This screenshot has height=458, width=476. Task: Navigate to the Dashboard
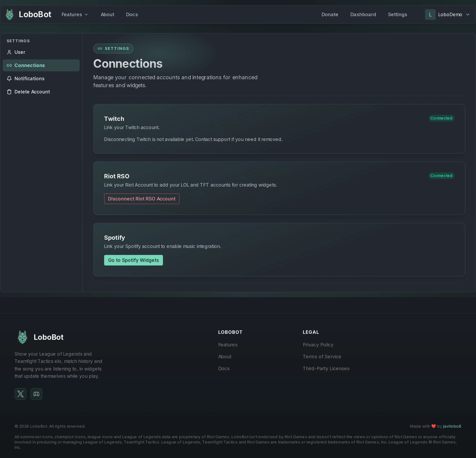tap(363, 15)
